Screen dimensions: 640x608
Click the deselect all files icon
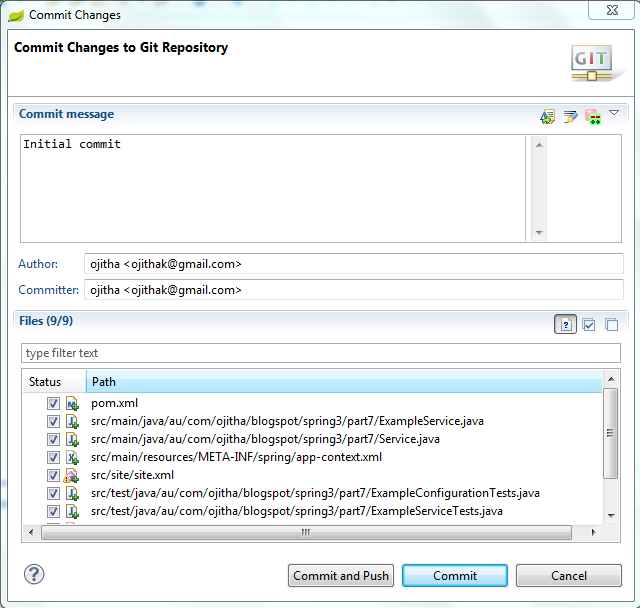[611, 325]
